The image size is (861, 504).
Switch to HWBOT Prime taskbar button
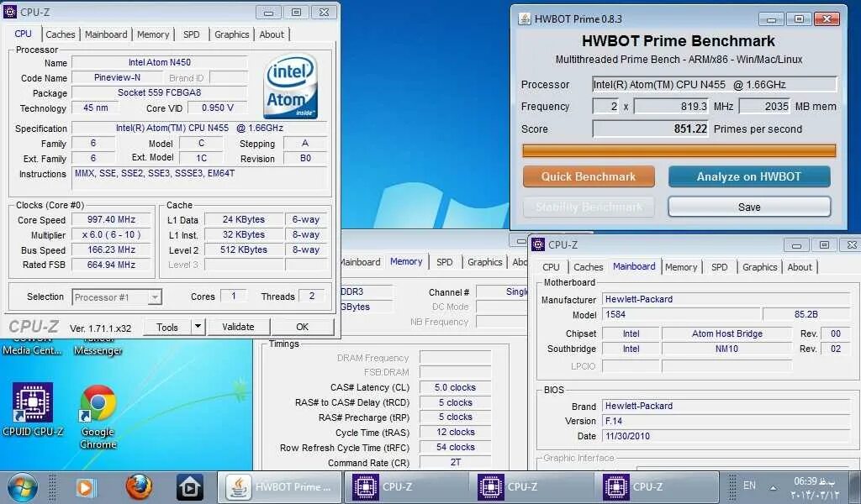click(281, 487)
